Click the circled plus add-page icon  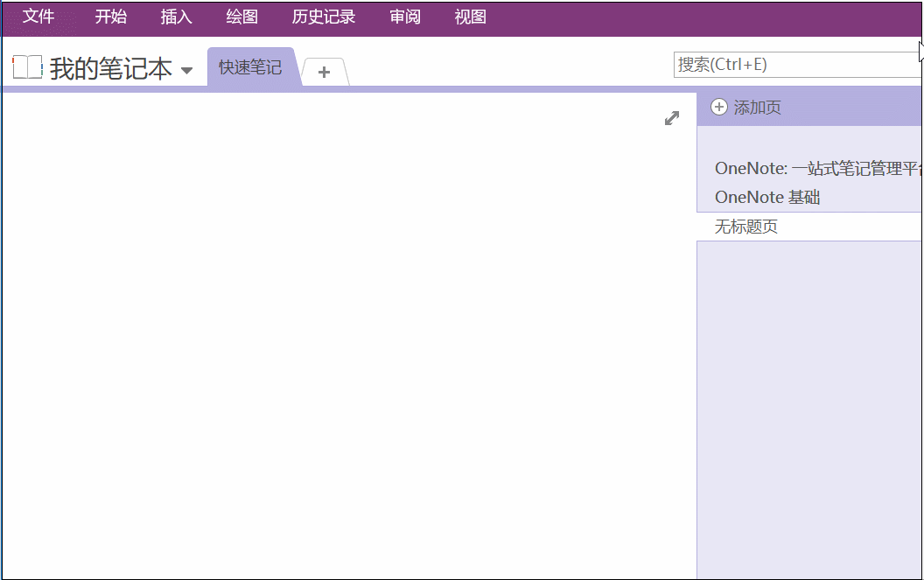719,108
